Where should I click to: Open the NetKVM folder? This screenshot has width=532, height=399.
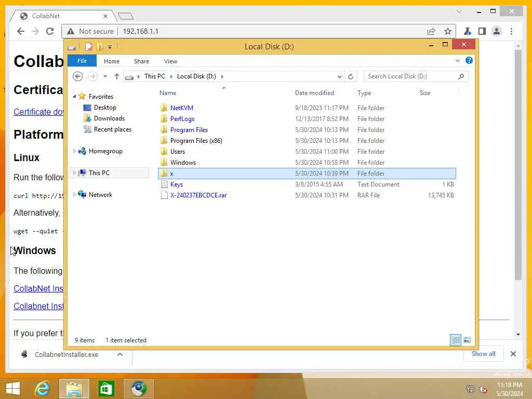pos(181,108)
